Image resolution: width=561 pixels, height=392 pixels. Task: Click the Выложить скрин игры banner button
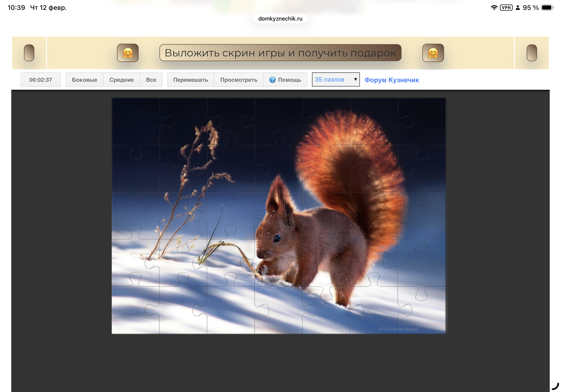click(x=280, y=53)
